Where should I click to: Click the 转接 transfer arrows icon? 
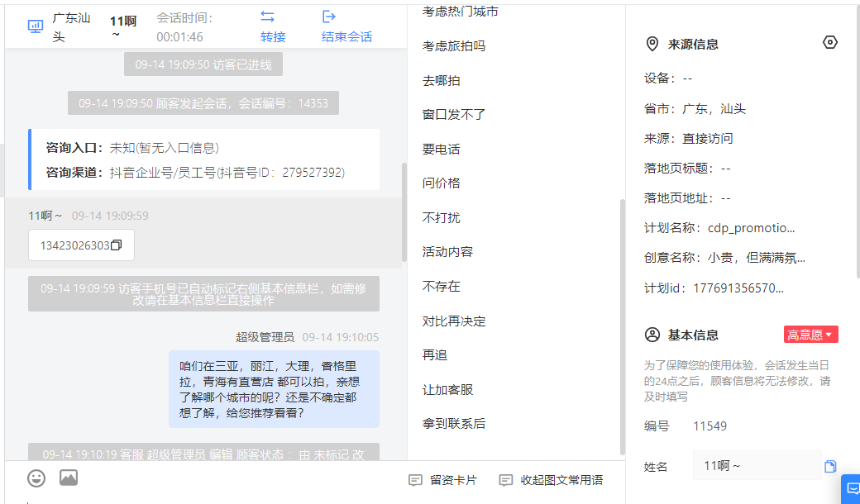267,17
